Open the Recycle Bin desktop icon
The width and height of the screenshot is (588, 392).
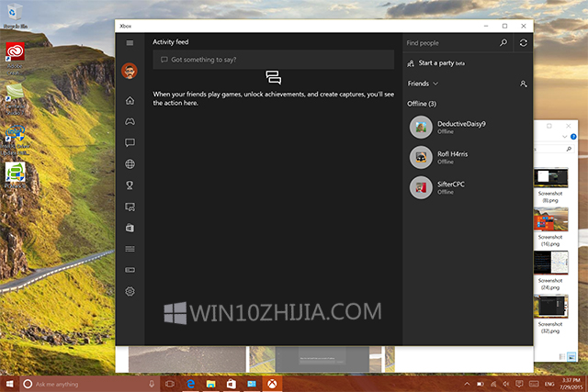pyautogui.click(x=15, y=16)
